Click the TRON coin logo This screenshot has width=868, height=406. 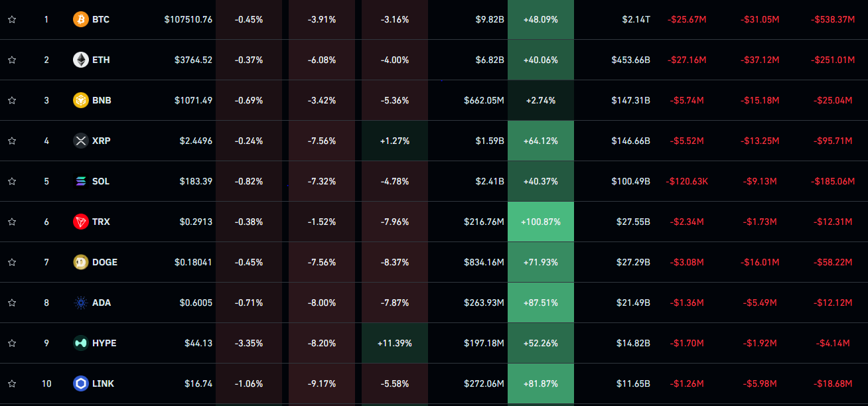pos(80,222)
